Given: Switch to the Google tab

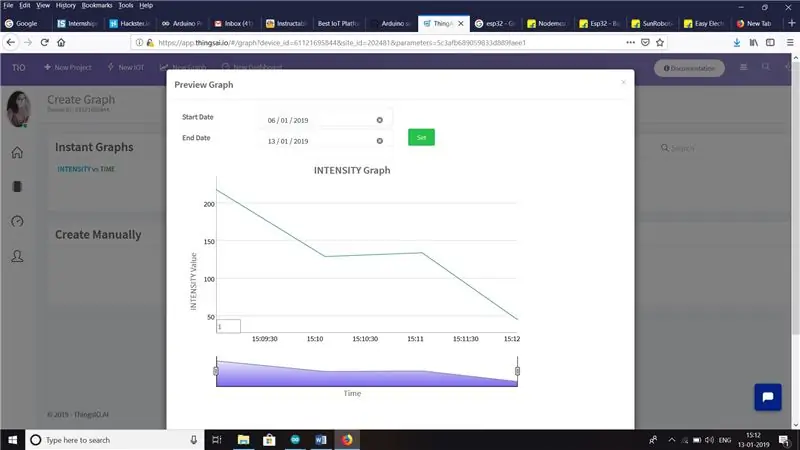Looking at the screenshot, I should pyautogui.click(x=26, y=23).
